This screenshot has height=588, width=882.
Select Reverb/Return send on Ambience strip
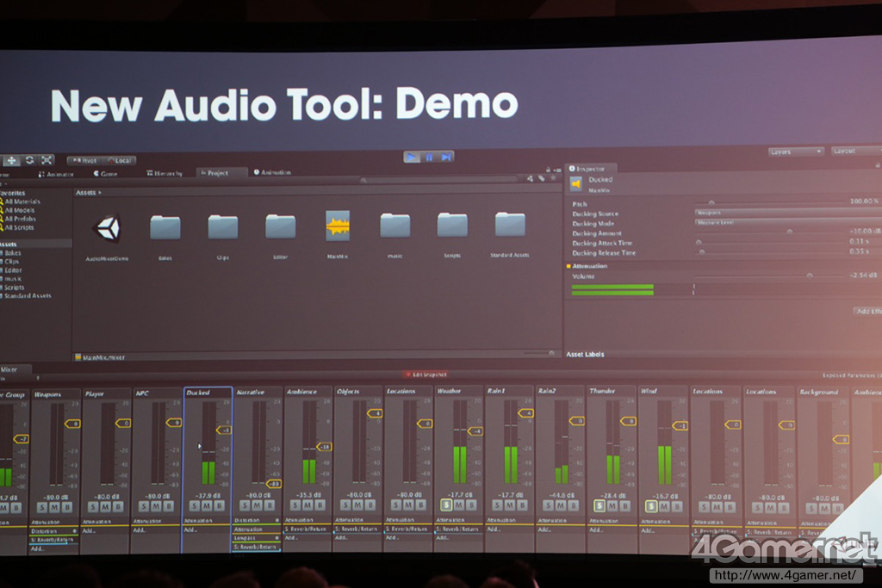[x=307, y=529]
